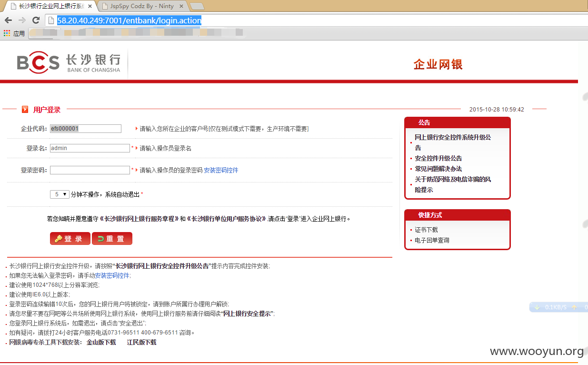Click the red arrow icon beside 用户登录
This screenshot has height=365, width=588.
pos(25,110)
